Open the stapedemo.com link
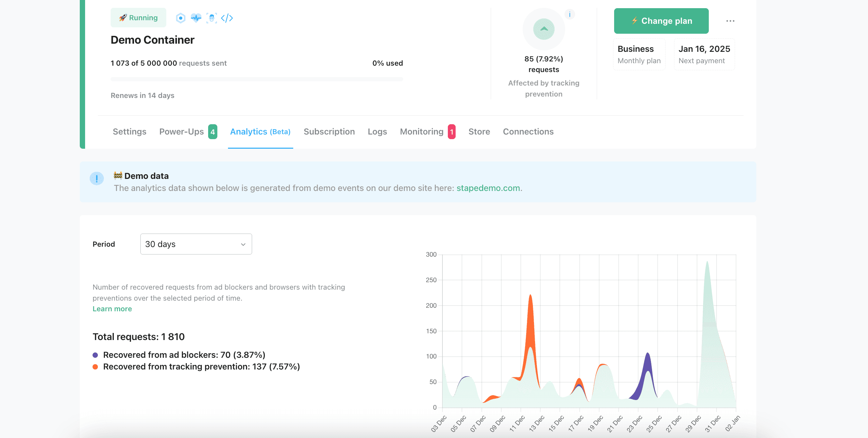 tap(488, 188)
